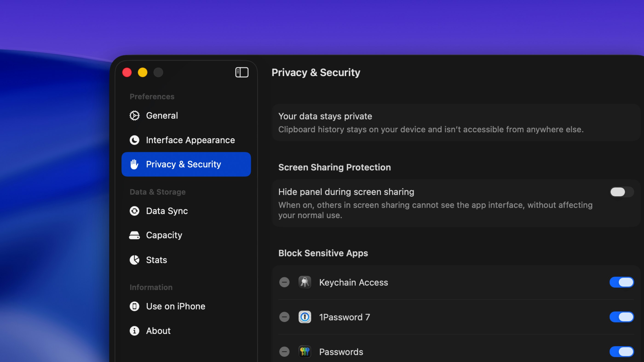Image resolution: width=644 pixels, height=362 pixels.
Task: Open Interface Appearance settings
Action: click(x=186, y=140)
